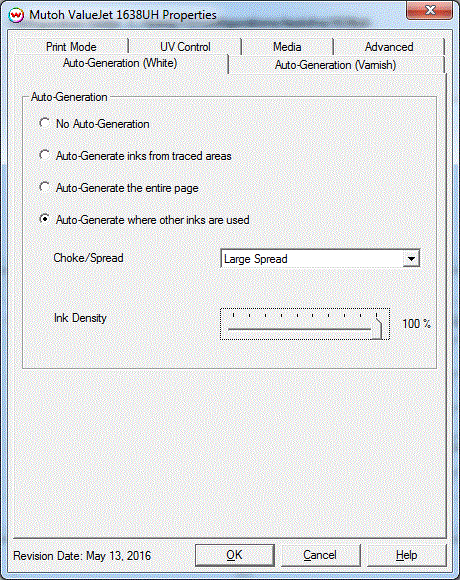Open the UV Control tab
463x580 pixels.
[x=185, y=47]
